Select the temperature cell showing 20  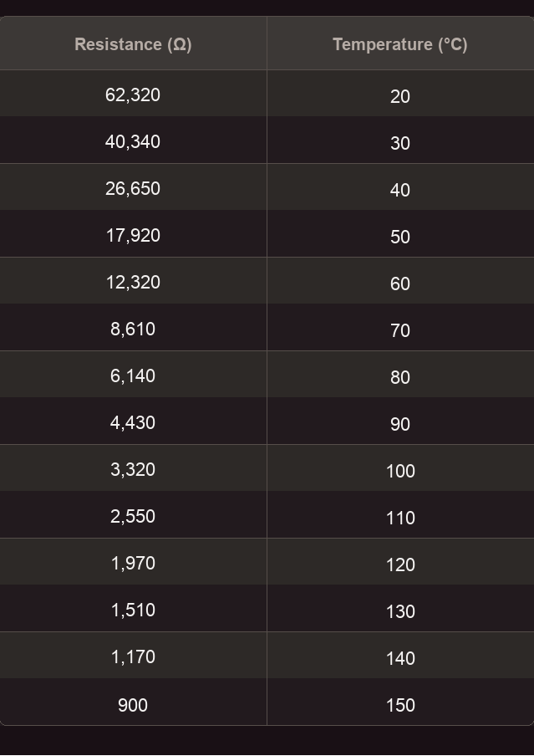[400, 94]
